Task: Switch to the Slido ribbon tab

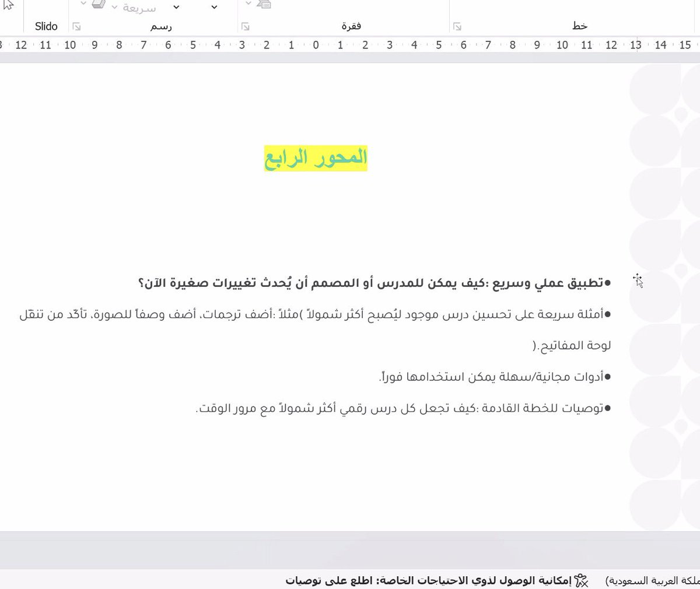Action: [x=46, y=26]
